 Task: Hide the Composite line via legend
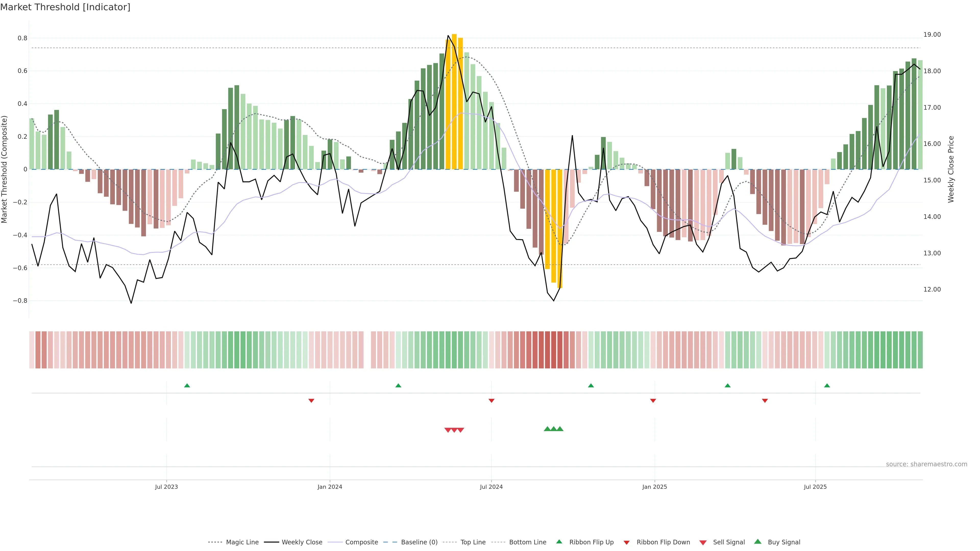361,542
